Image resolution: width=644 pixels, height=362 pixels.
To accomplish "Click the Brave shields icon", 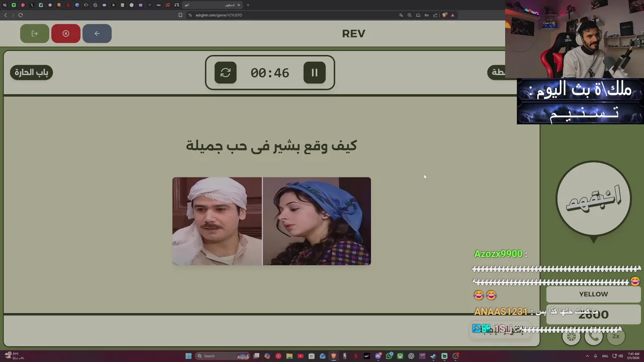I will click(x=445, y=15).
